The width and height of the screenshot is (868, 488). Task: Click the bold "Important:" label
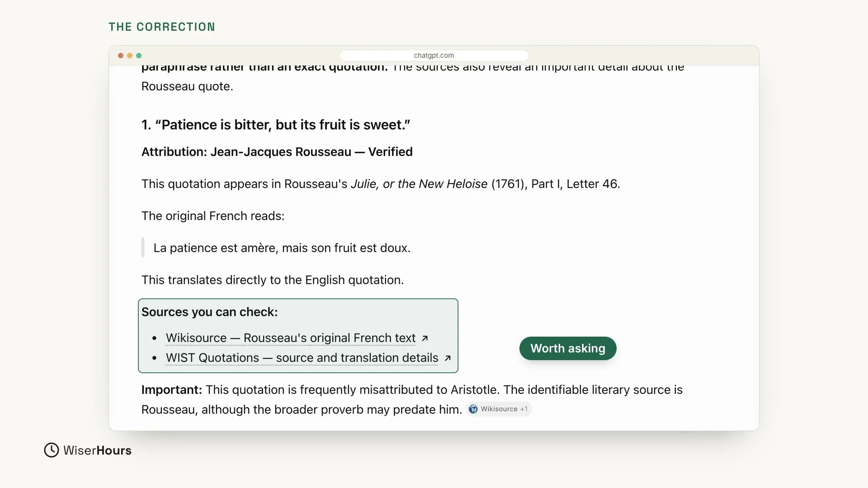(172, 390)
